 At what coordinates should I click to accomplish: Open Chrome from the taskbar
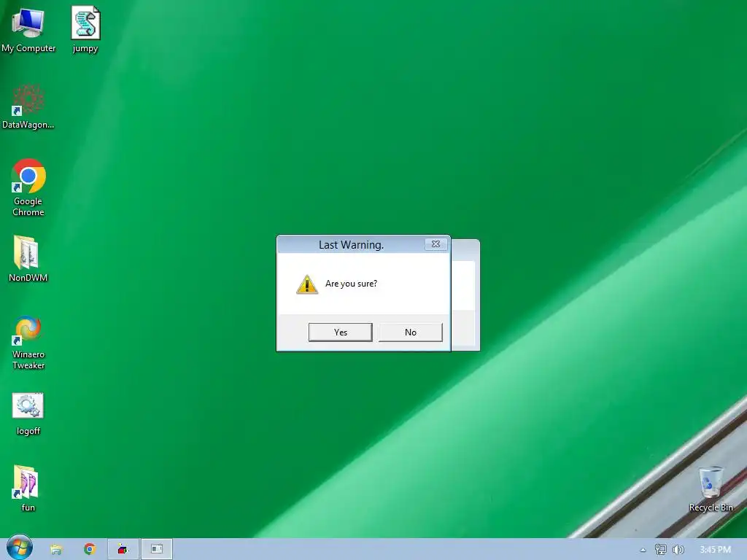pyautogui.click(x=89, y=549)
